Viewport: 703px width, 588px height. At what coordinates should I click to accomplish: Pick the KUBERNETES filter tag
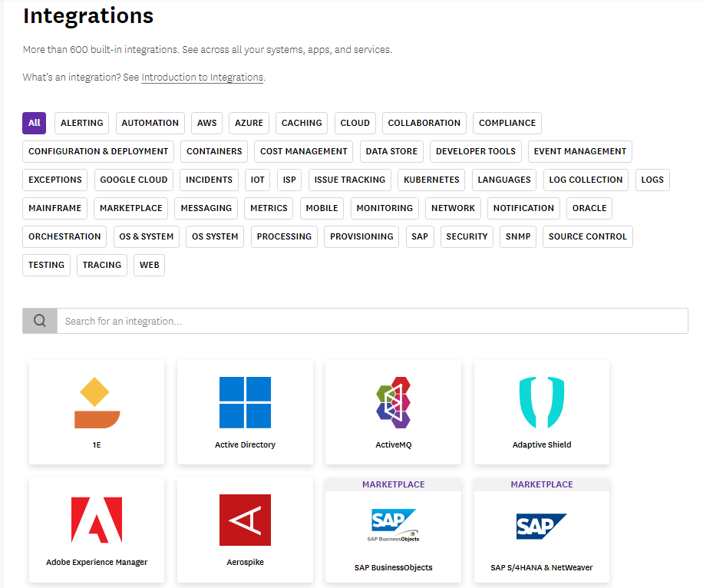(431, 180)
